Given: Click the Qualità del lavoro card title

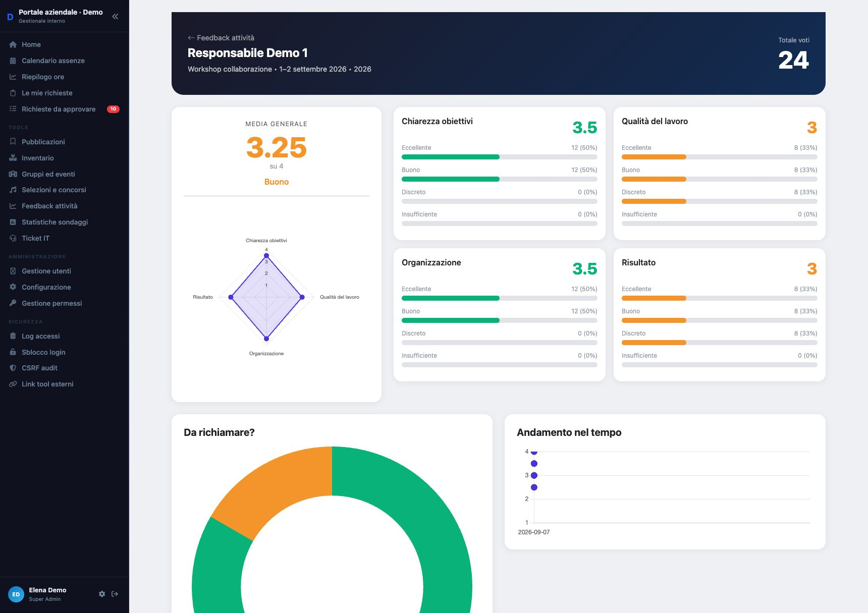Looking at the screenshot, I should click(x=655, y=121).
